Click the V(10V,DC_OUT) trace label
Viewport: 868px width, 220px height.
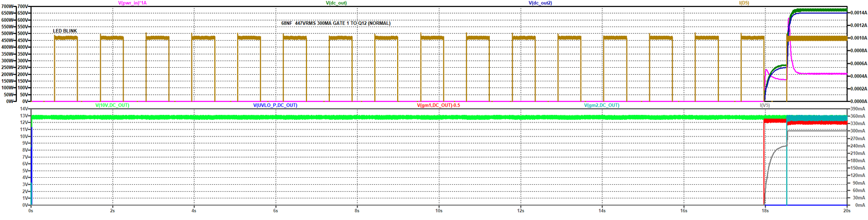[x=112, y=105]
